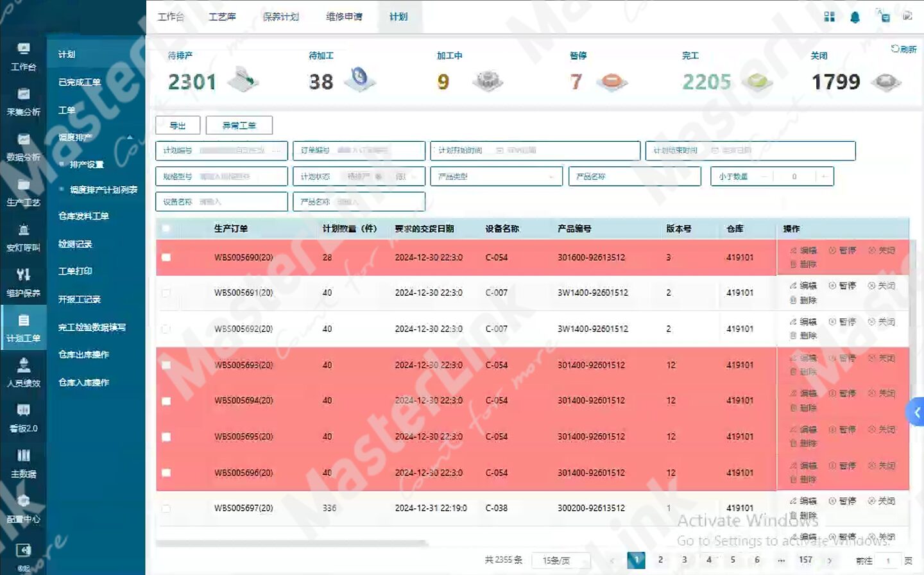This screenshot has height=575, width=924.
Task: Jump to last page 157
Action: [x=805, y=560]
